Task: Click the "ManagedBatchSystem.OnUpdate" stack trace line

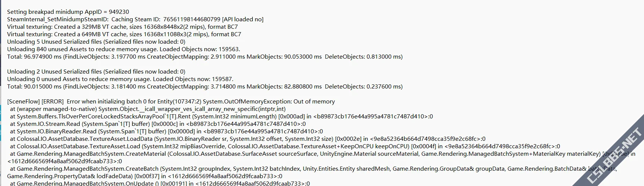Action: click(160, 183)
